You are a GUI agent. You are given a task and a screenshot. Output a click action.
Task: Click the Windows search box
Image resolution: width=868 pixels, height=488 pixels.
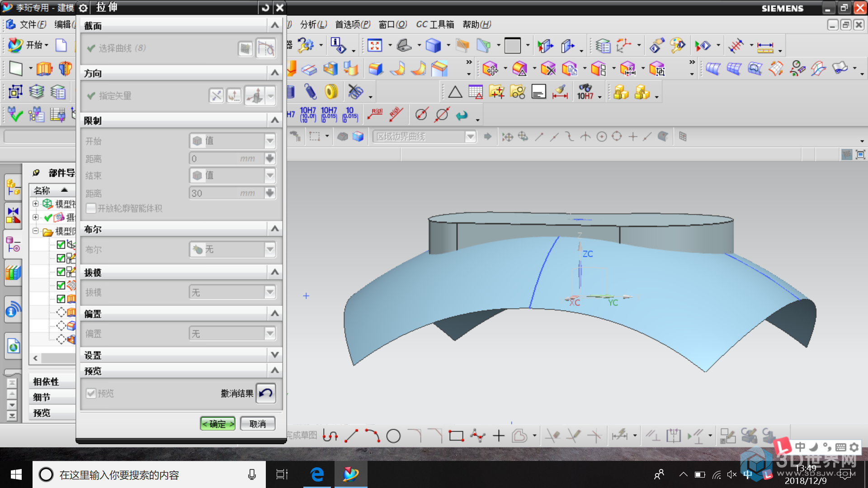149,474
